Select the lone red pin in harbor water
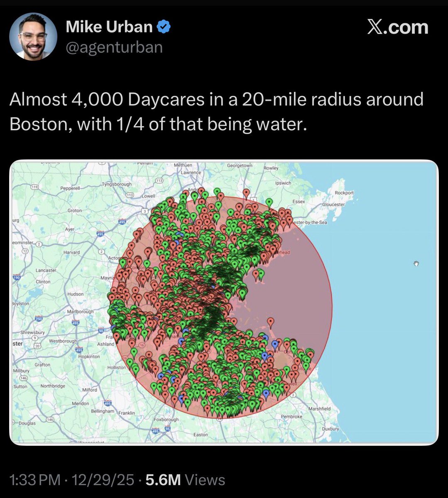This screenshot has height=498, width=448. click(x=271, y=322)
